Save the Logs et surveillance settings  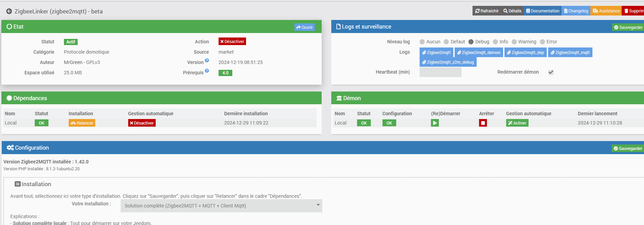[x=628, y=27]
